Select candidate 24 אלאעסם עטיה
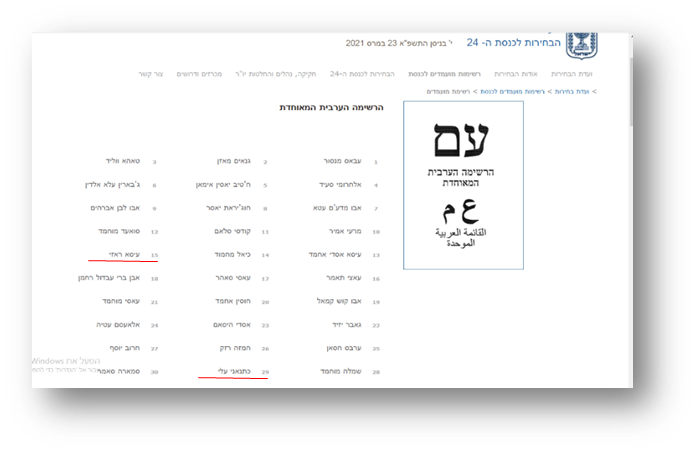The width and height of the screenshot is (698, 453). [x=118, y=325]
